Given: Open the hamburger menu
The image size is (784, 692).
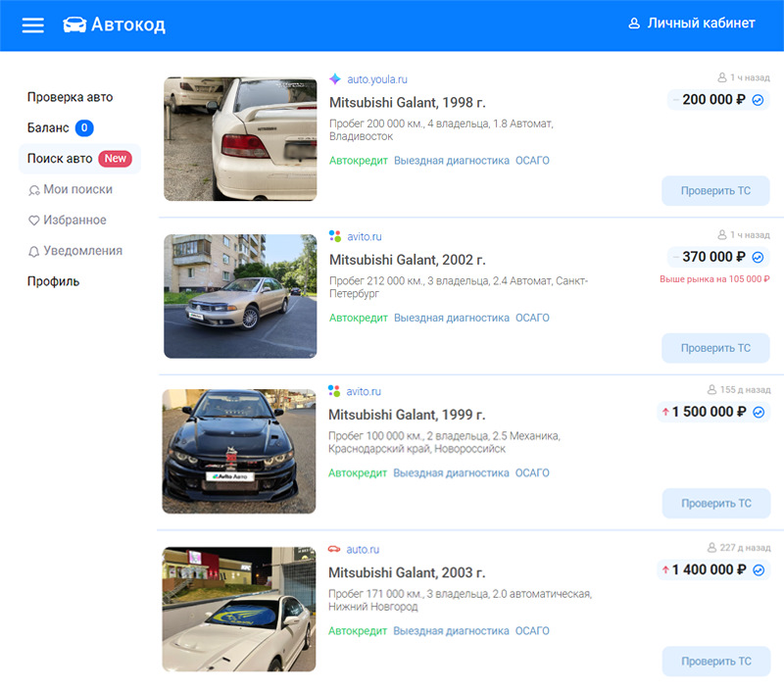Looking at the screenshot, I should click(33, 25).
